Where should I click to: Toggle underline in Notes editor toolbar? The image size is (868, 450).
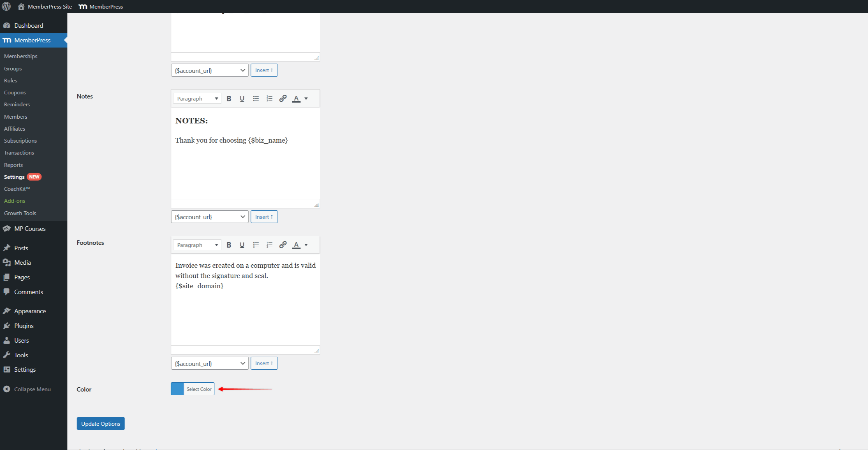242,98
